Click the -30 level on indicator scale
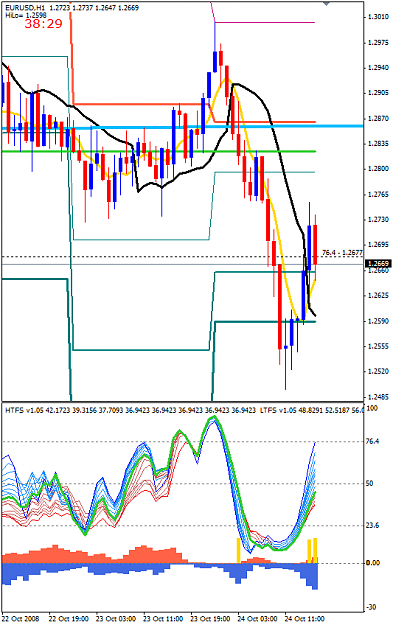 coord(371,607)
